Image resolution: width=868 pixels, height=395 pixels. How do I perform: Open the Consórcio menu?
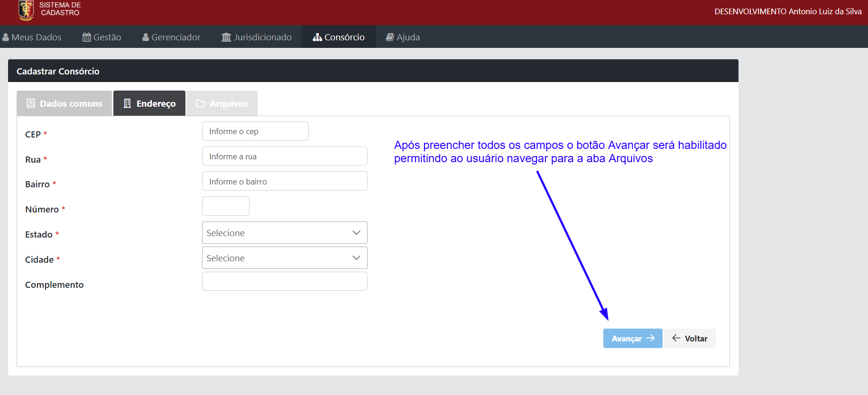pos(339,37)
